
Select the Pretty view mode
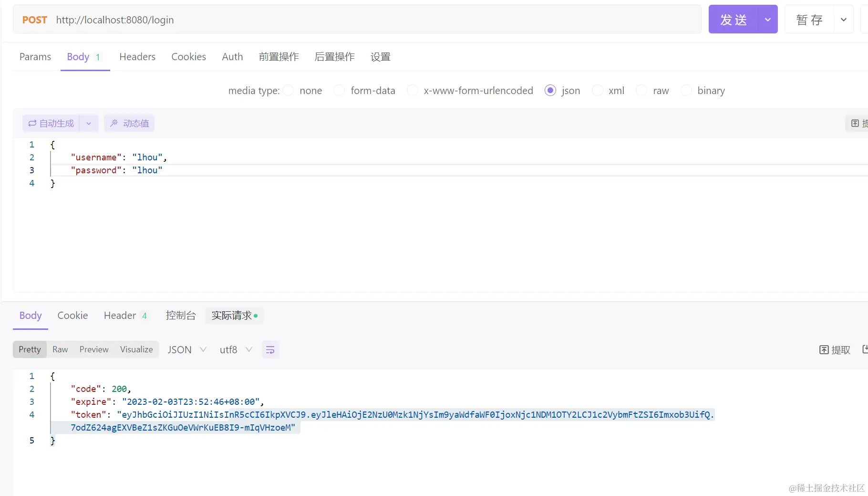(x=30, y=349)
